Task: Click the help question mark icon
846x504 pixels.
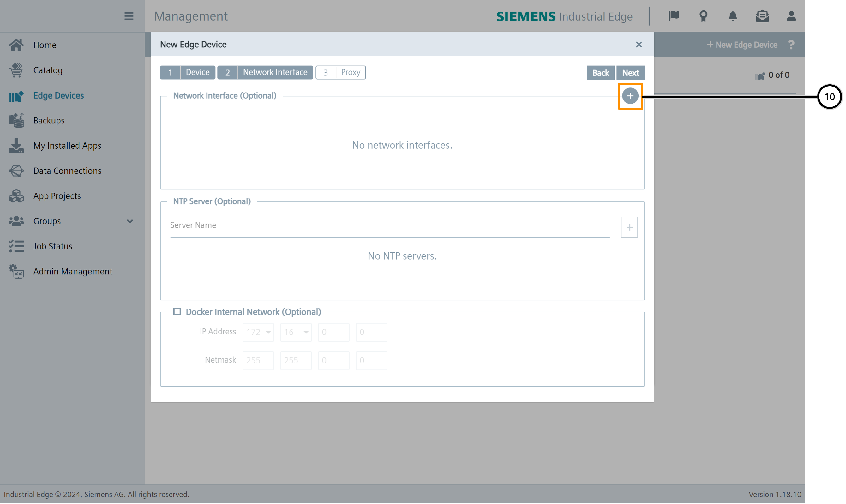Action: tap(791, 45)
